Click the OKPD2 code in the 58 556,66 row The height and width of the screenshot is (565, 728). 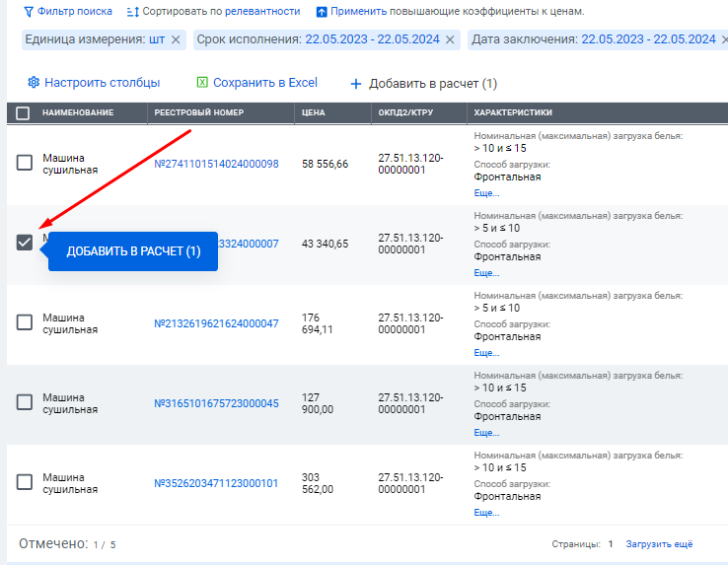[x=410, y=164]
